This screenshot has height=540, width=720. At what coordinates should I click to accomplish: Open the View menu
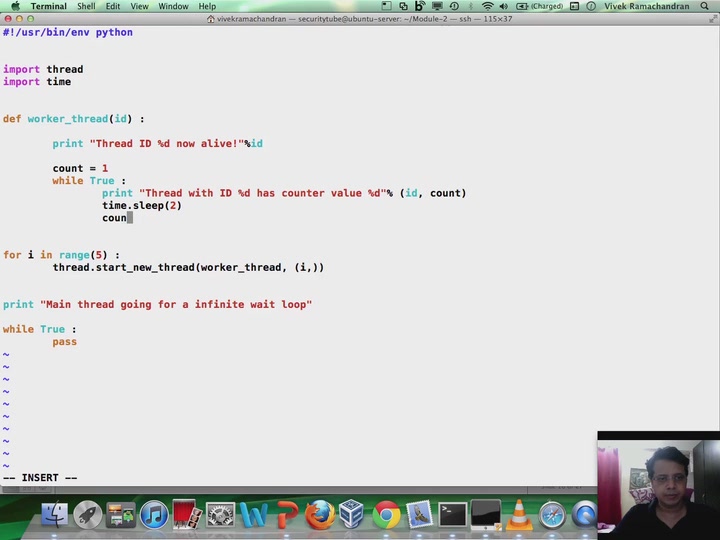coord(139,6)
